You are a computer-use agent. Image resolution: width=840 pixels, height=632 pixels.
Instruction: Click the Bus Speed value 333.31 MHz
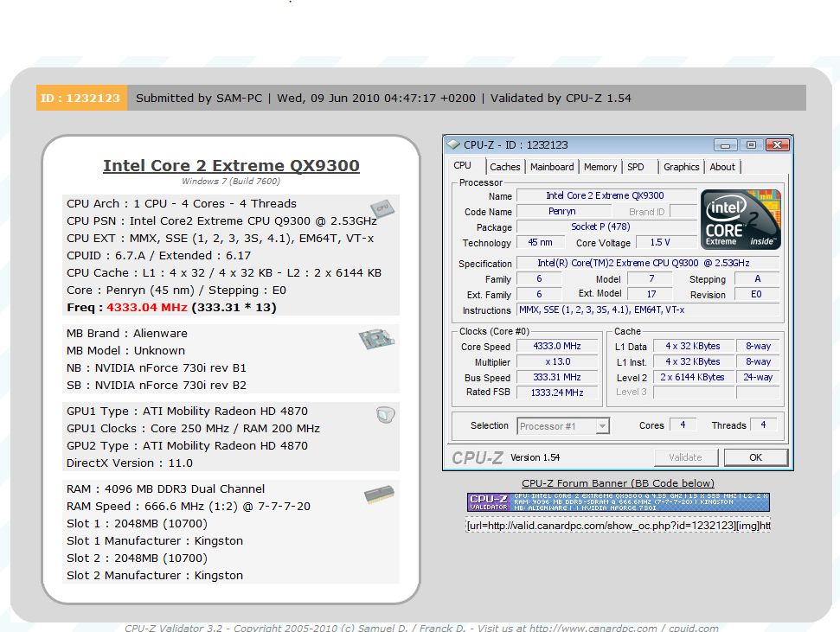[557, 378]
